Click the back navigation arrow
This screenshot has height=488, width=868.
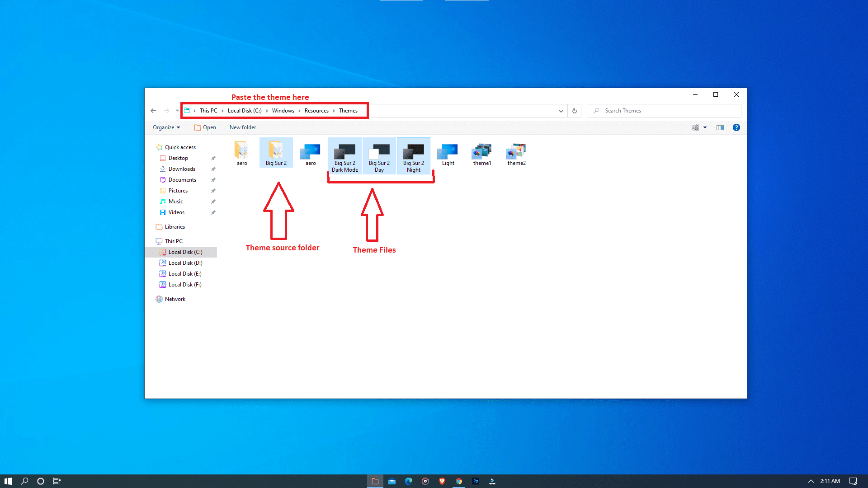pyautogui.click(x=153, y=111)
